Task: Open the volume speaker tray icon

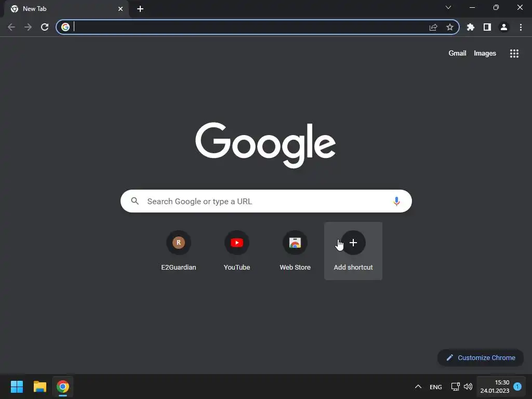Action: click(x=468, y=387)
